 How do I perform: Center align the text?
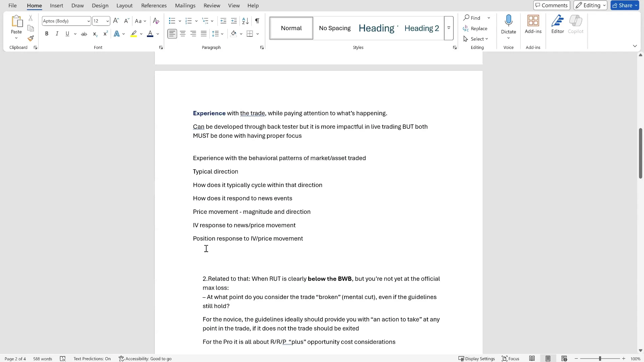coord(183,34)
